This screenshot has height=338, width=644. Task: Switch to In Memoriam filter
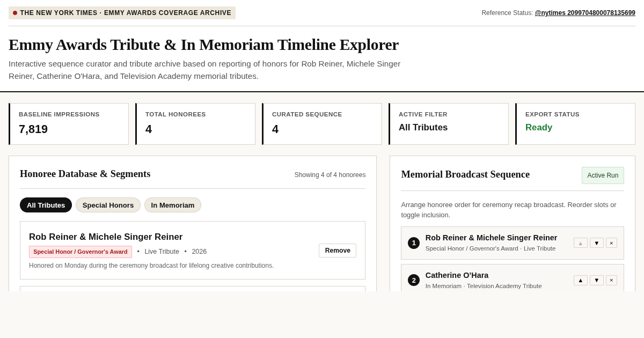(x=173, y=205)
